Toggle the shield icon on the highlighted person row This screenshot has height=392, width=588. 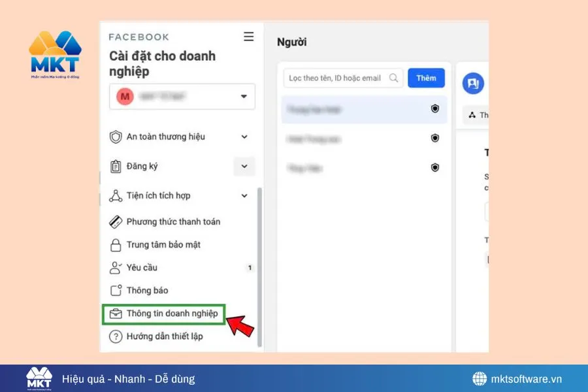click(x=435, y=109)
